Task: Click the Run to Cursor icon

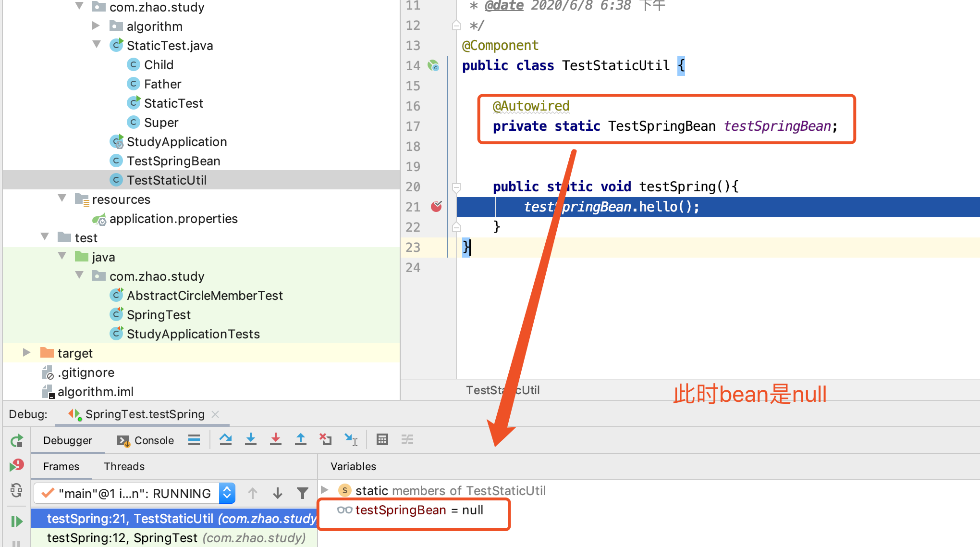Action: [351, 439]
